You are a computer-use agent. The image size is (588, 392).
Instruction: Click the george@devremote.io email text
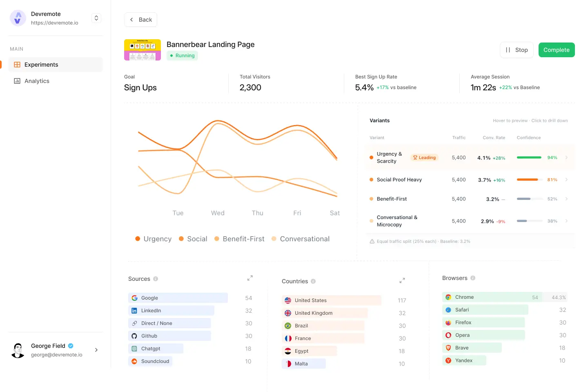pos(57,355)
